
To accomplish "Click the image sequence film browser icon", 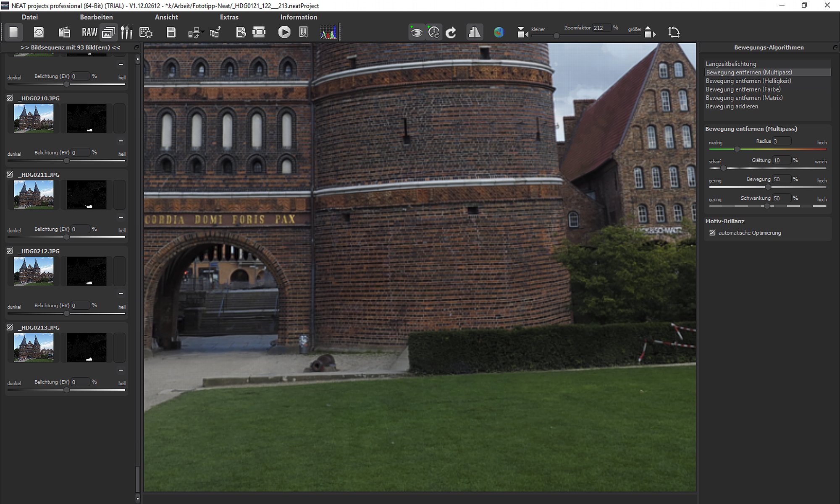I will (64, 32).
